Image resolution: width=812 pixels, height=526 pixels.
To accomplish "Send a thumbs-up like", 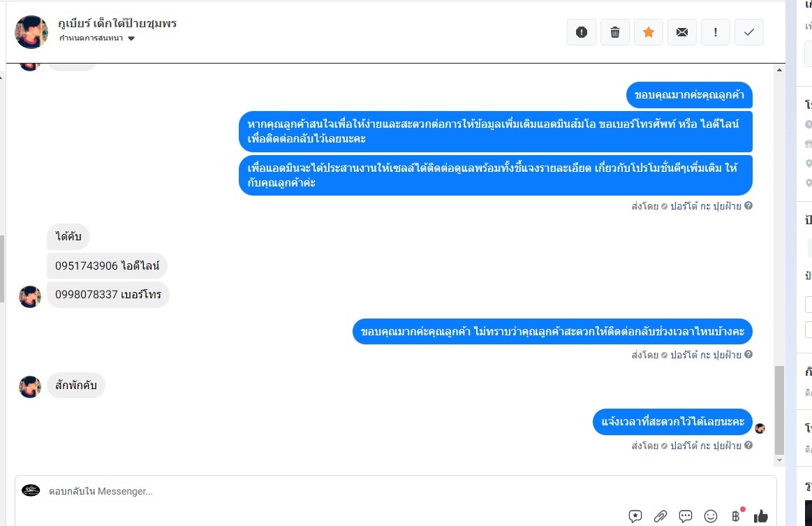I will [x=761, y=516].
